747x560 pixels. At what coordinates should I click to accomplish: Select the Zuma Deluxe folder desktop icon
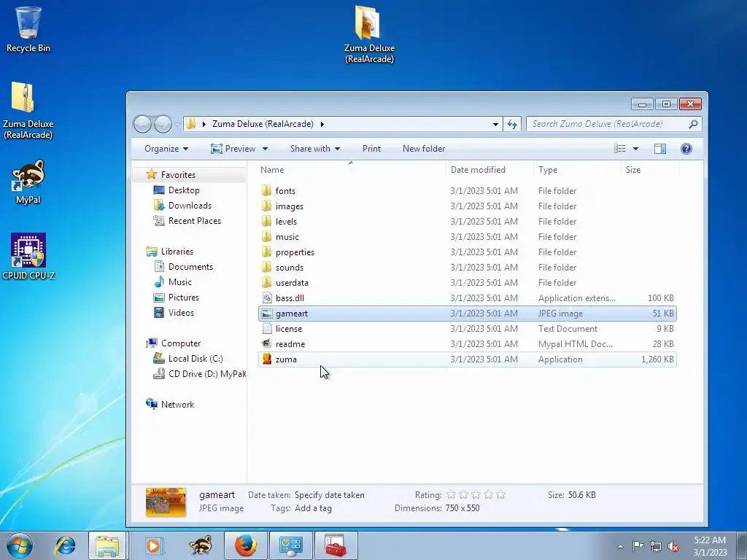[x=369, y=34]
